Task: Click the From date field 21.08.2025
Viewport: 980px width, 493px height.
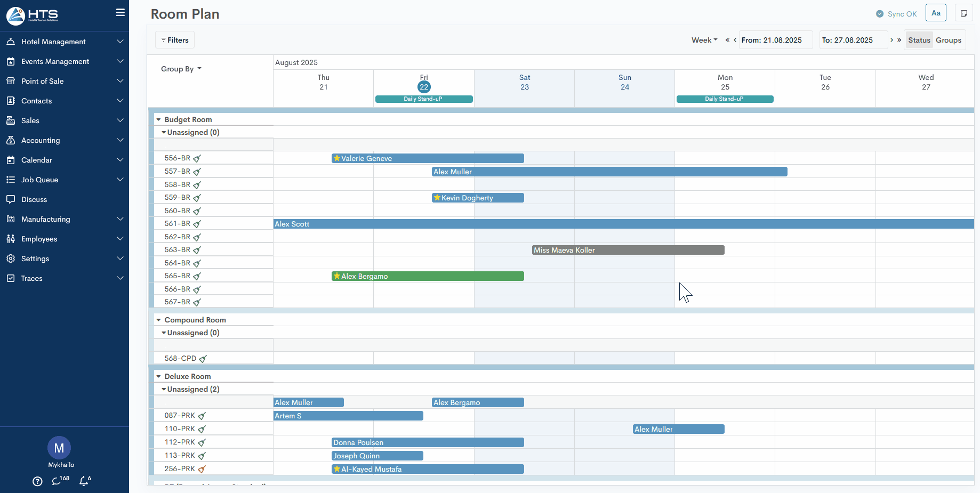Action: coord(775,40)
